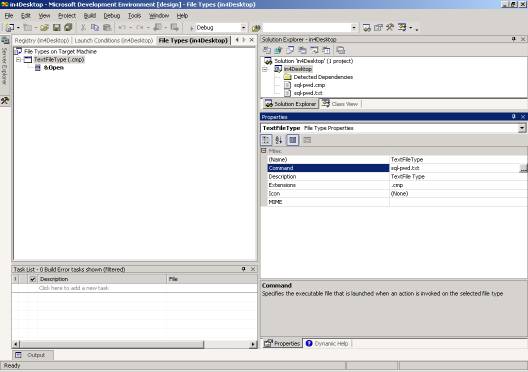Click the Property Pages icon in Properties toolbar
The image size is (528, 372).
(x=307, y=140)
